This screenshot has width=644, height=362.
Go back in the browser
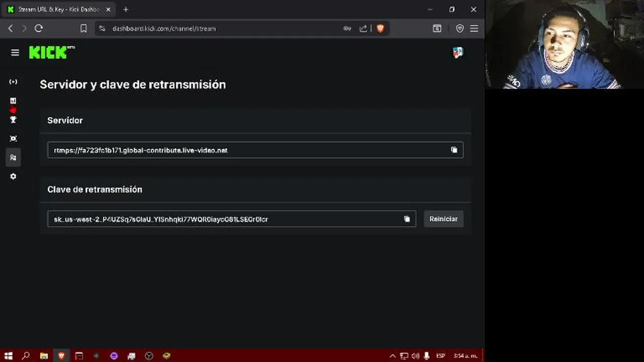[x=11, y=29]
